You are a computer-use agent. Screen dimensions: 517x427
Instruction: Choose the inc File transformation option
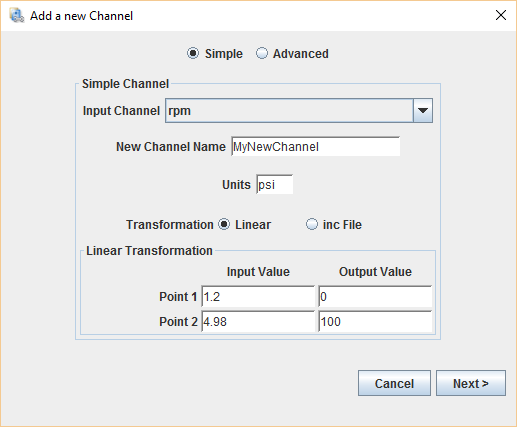(x=312, y=224)
